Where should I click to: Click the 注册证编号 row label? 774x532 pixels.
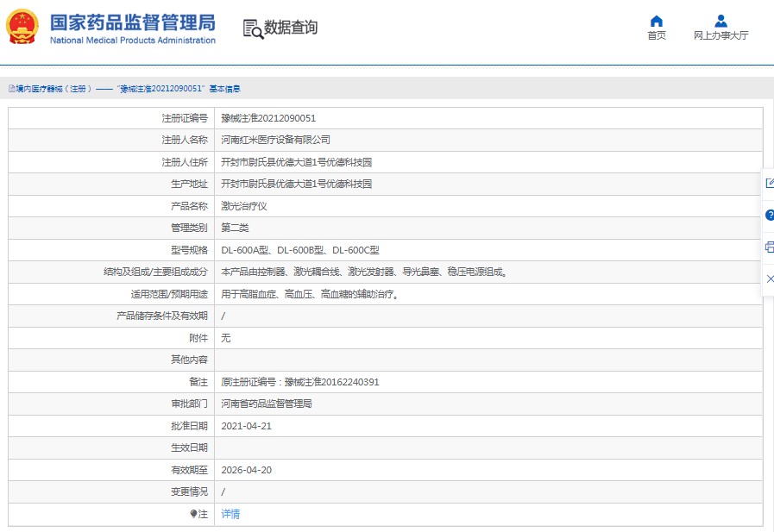[185, 118]
